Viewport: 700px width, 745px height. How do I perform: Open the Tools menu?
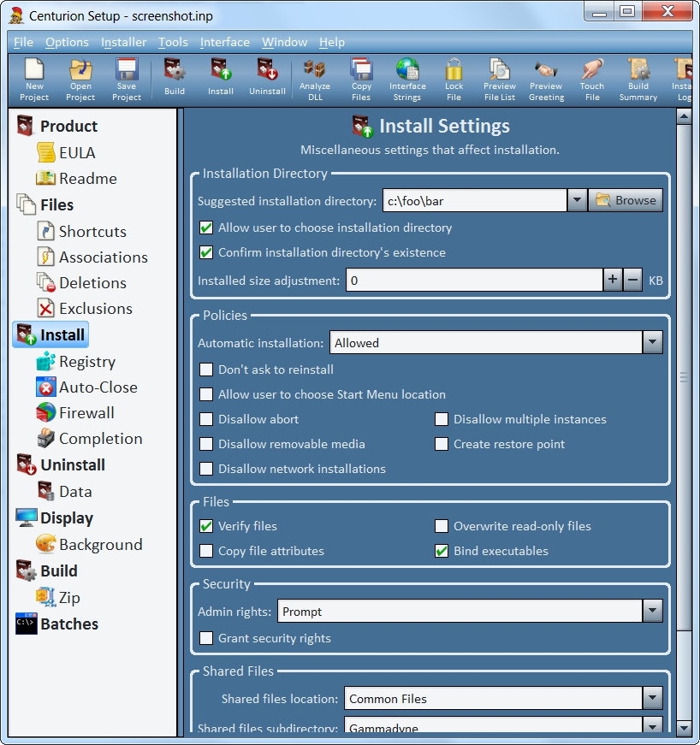(x=173, y=42)
